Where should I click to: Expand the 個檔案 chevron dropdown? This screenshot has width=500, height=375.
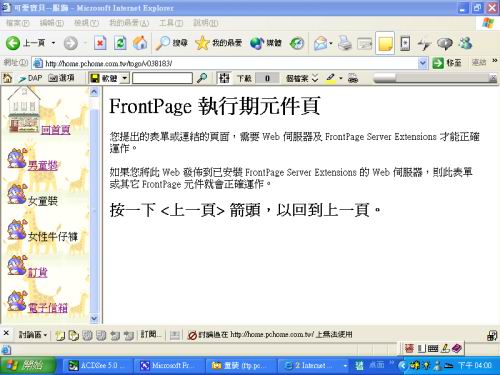pyautogui.click(x=315, y=79)
